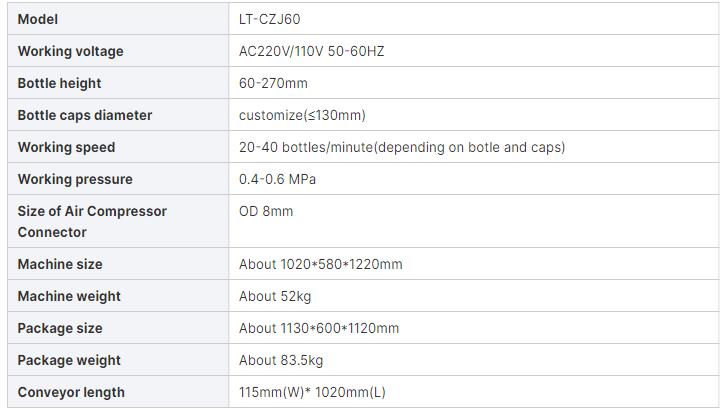Select the 0.4-0.6 MPa value
Viewport: 725px width, 410px height.
coord(277,179)
